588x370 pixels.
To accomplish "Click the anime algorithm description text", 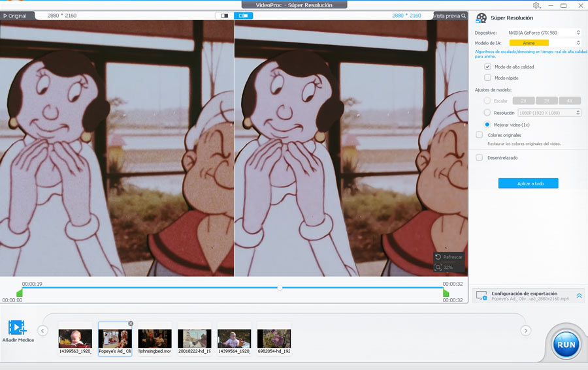I will pyautogui.click(x=531, y=54).
